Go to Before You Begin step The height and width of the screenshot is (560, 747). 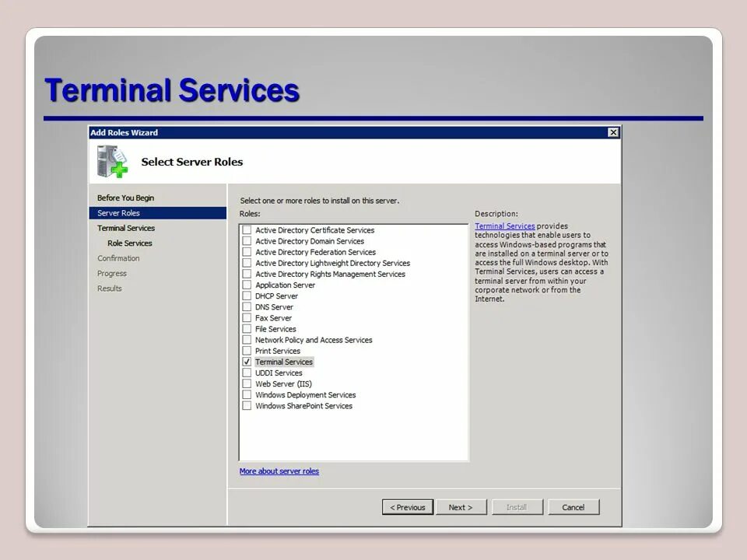tap(126, 198)
